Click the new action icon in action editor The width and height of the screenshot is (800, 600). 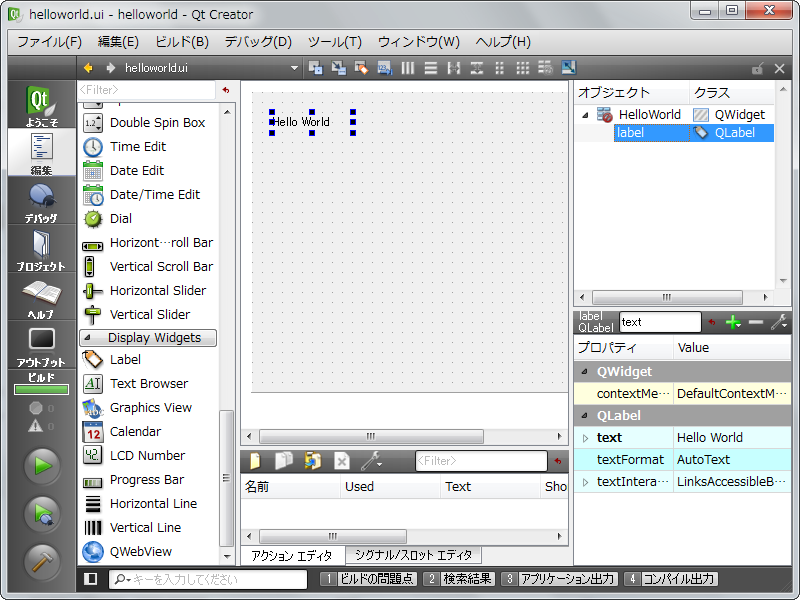click(x=256, y=461)
